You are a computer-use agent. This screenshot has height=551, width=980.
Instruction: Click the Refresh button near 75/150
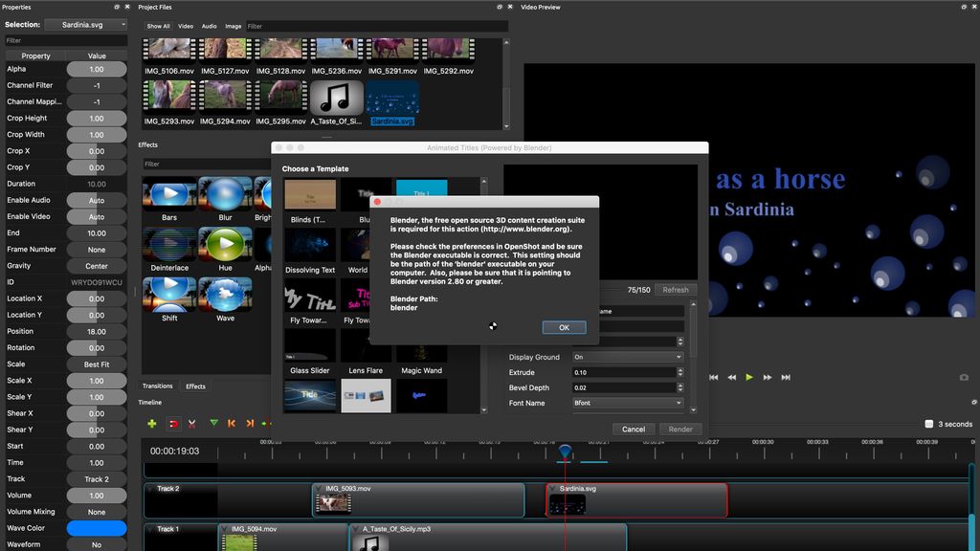[677, 289]
